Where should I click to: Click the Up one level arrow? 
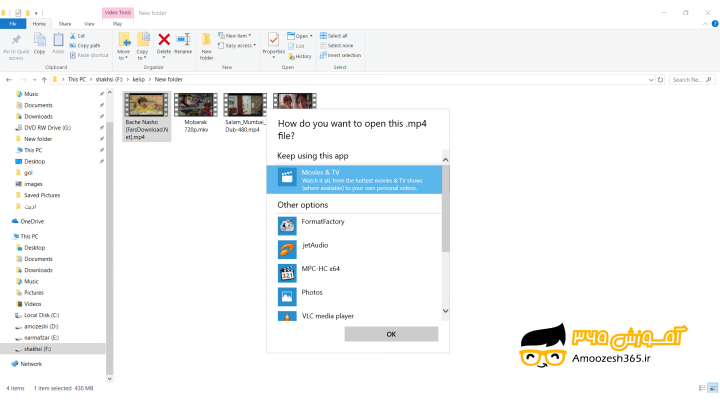point(44,79)
